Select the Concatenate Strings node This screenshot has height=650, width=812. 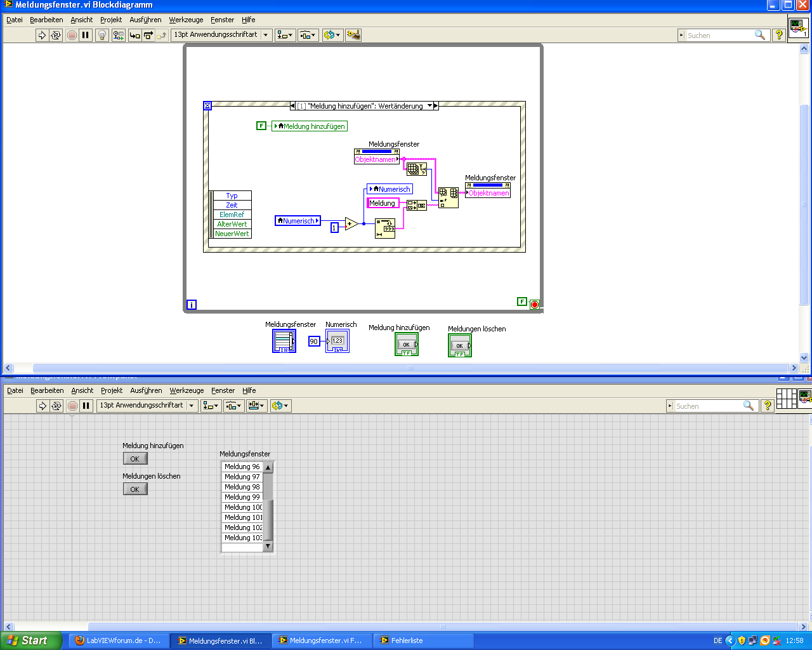[x=416, y=205]
